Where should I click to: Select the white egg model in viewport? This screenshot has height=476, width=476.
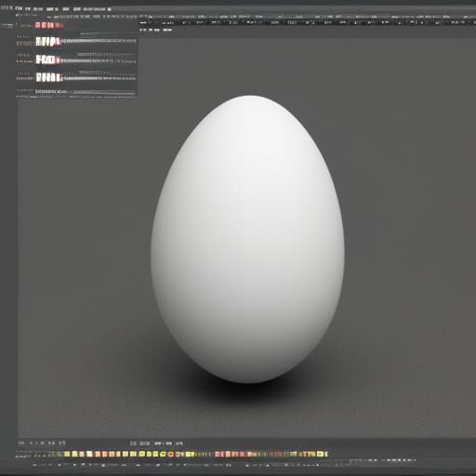pyautogui.click(x=247, y=239)
